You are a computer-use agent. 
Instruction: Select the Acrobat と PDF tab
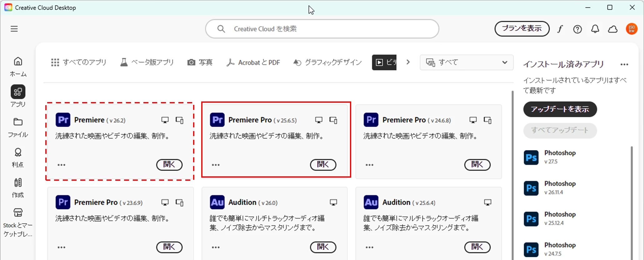253,62
